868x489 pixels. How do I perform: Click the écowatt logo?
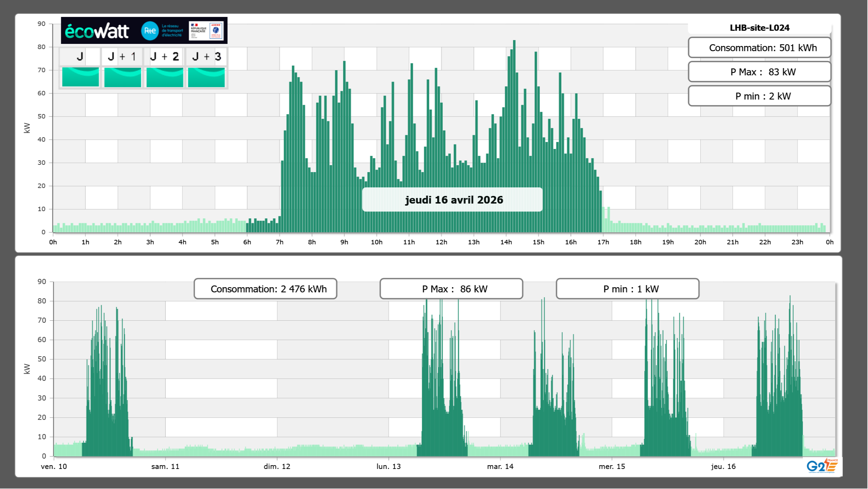[x=97, y=31]
